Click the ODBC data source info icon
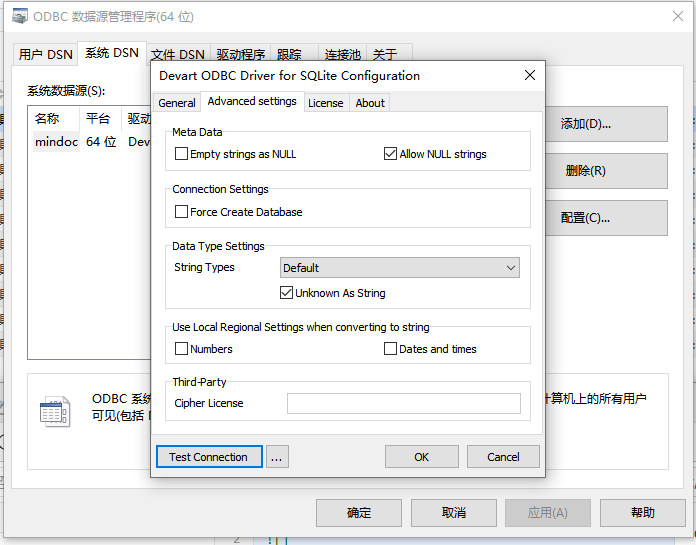 click(54, 411)
